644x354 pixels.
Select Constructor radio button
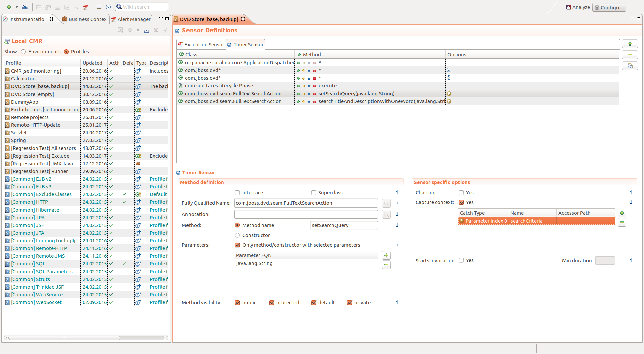pyautogui.click(x=237, y=235)
